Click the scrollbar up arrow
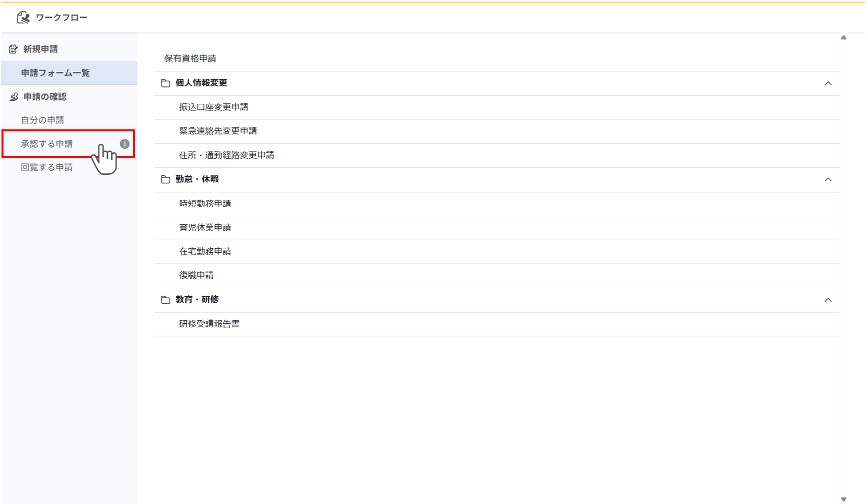Image resolution: width=868 pixels, height=504 pixels. (843, 37)
